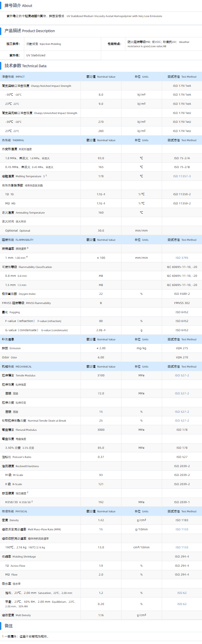Viewport: 202px width, 644px height.
Task: Open the ISO 11357-3 link for Melting Temperature
Action: (182, 176)
